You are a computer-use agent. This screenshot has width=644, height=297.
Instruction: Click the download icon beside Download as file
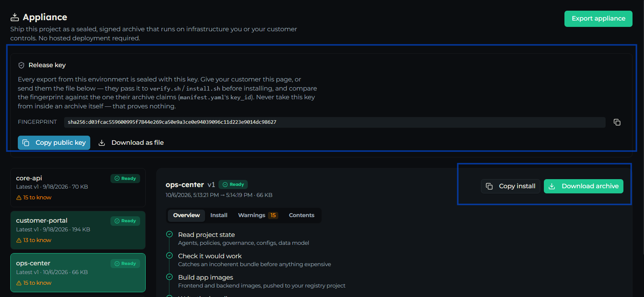point(102,143)
